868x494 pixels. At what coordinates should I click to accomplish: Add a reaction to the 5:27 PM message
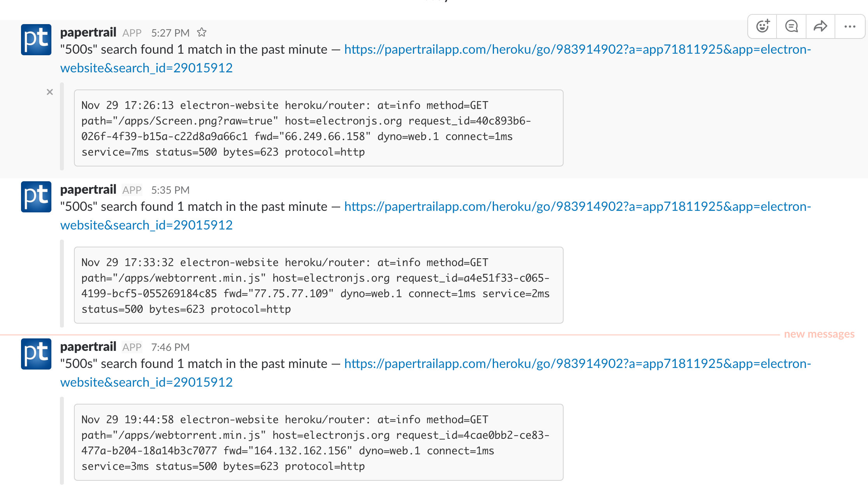tap(762, 26)
